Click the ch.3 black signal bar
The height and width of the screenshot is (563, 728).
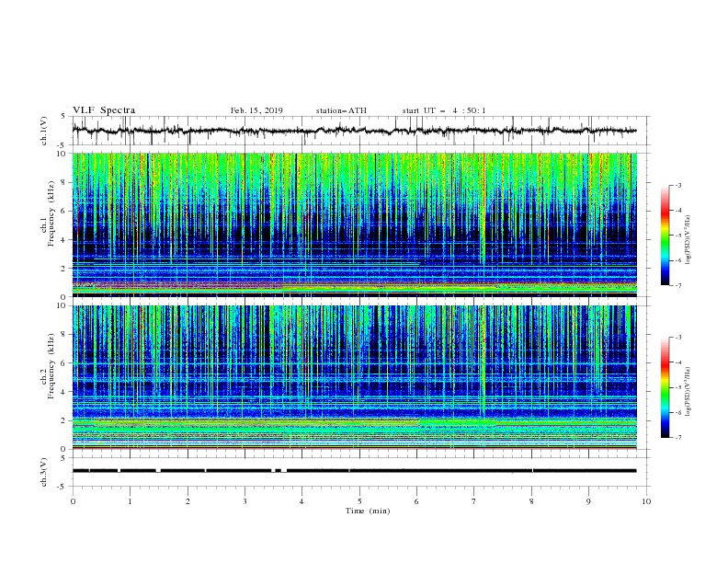pyautogui.click(x=354, y=471)
